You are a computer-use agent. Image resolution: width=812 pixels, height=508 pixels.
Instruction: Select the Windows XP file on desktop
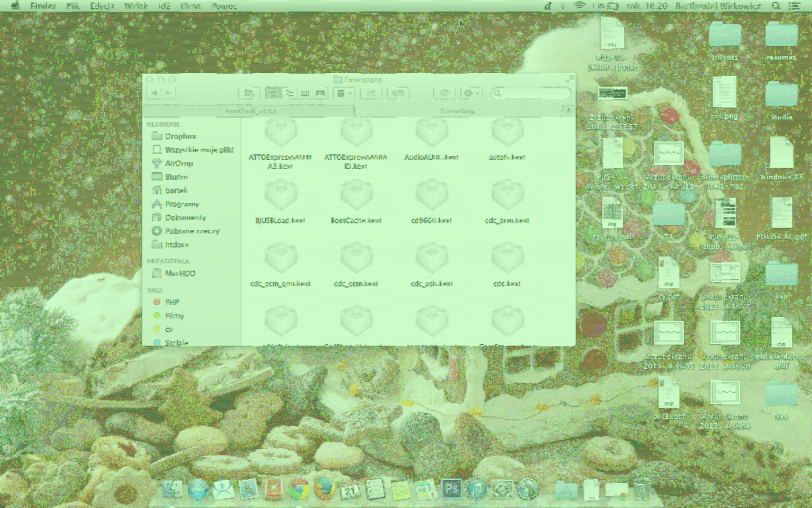coord(781,152)
